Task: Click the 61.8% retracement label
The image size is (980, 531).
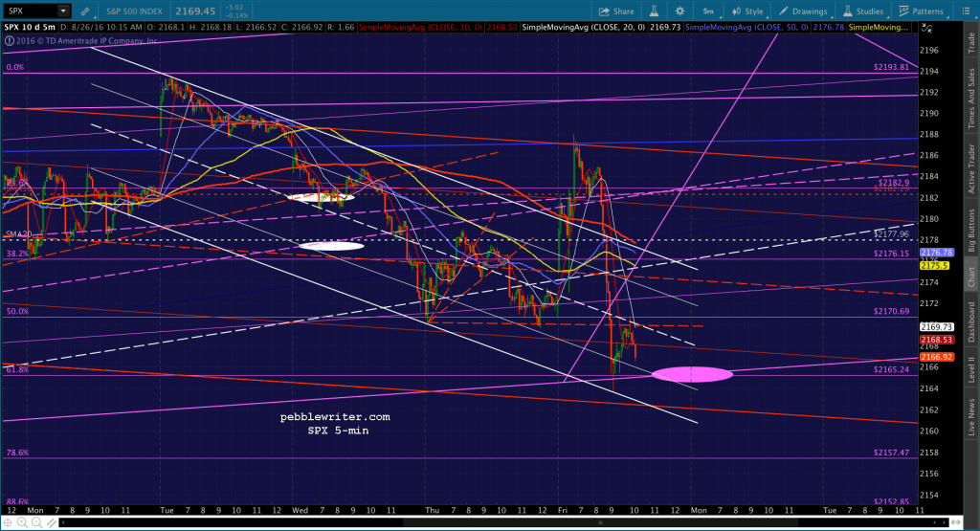Action: (x=17, y=370)
